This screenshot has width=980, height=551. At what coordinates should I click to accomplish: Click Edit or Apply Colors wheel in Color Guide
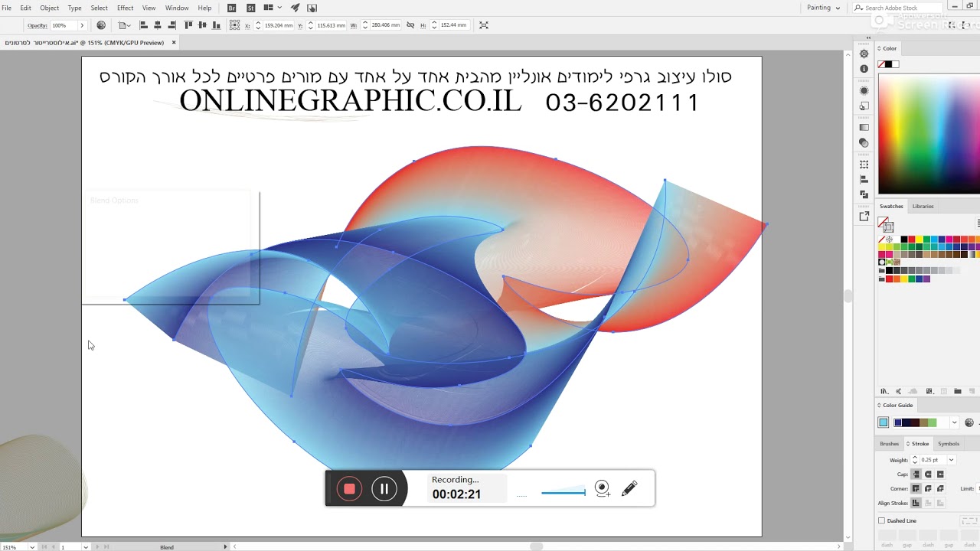(969, 422)
